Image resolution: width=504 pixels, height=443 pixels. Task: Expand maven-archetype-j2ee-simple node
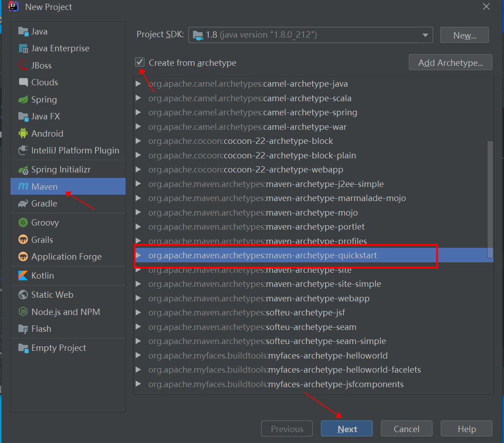point(138,184)
